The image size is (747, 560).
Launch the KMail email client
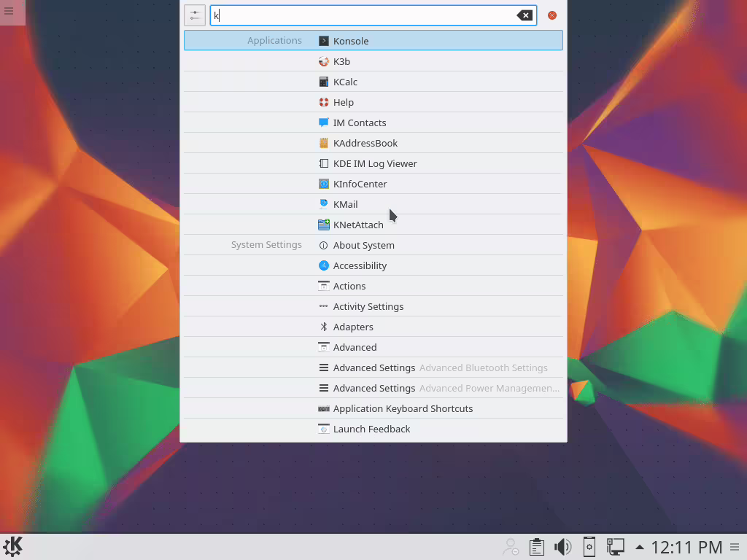click(x=373, y=204)
